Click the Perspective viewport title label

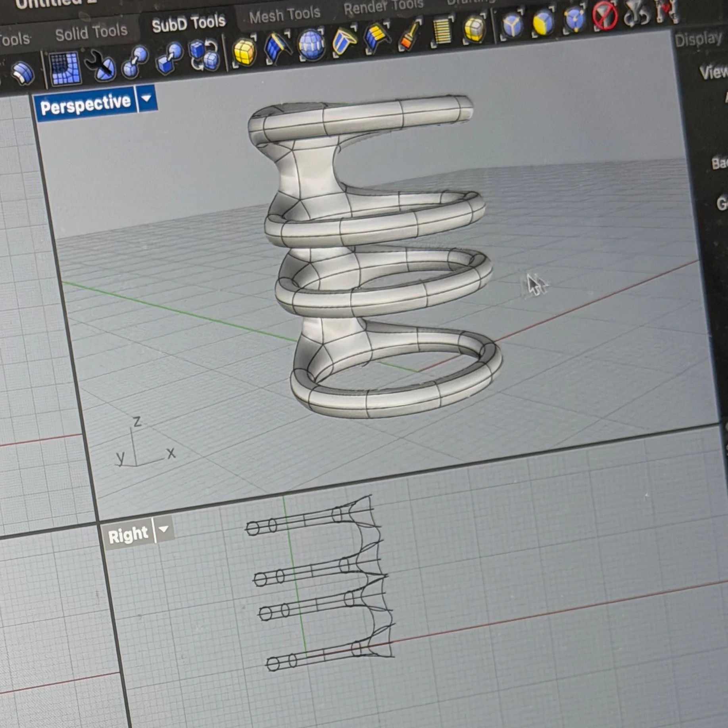(86, 104)
